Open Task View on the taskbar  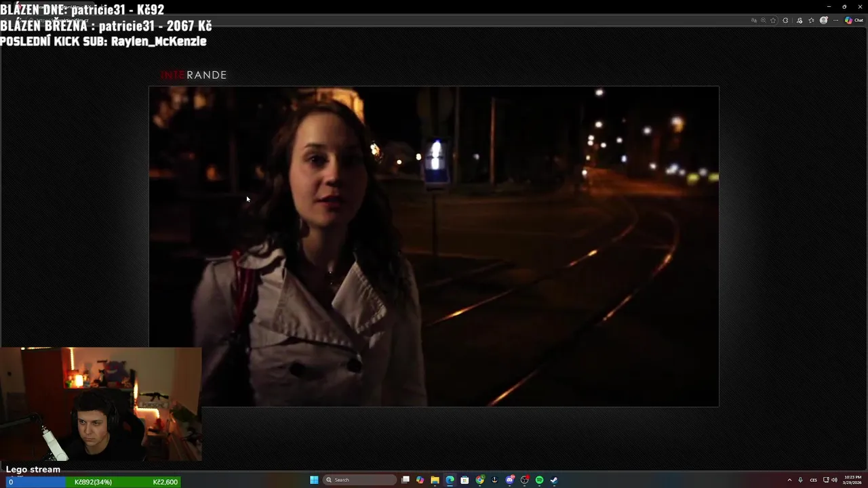pyautogui.click(x=406, y=480)
